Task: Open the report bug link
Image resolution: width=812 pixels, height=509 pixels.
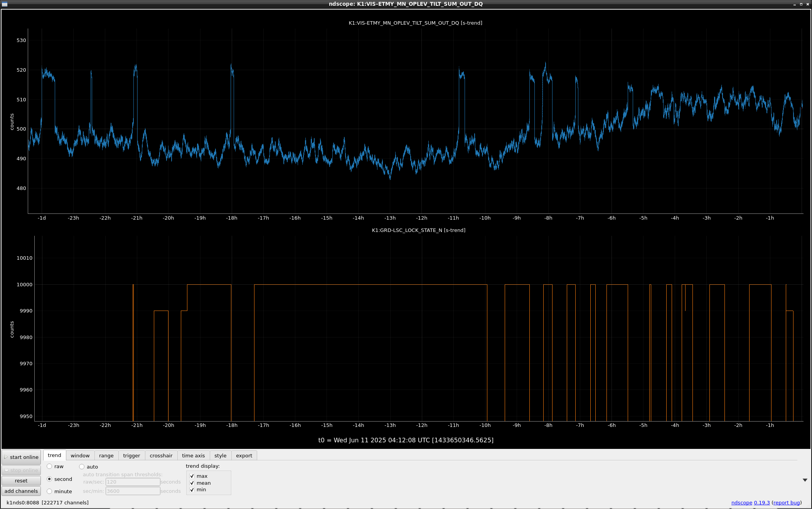Action: click(x=787, y=502)
